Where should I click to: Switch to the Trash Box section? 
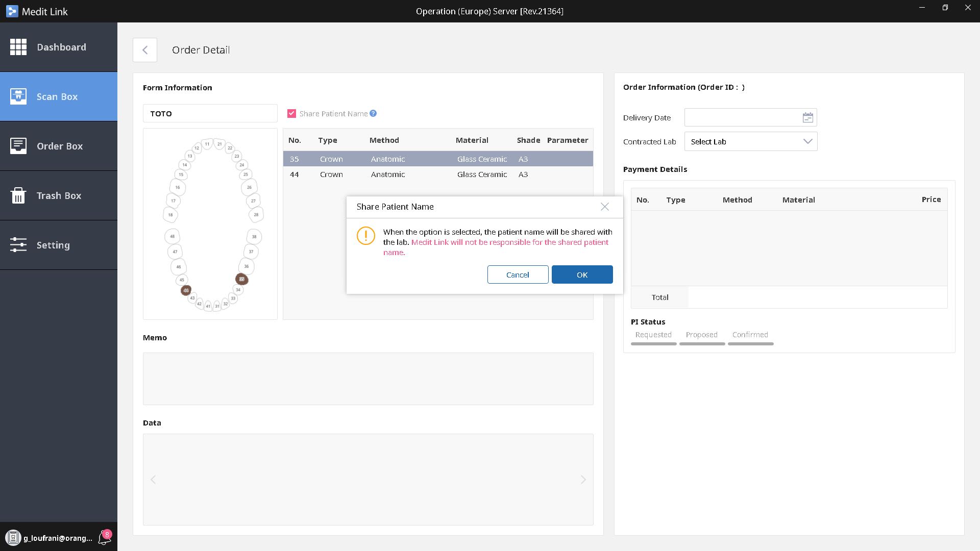pyautogui.click(x=59, y=195)
